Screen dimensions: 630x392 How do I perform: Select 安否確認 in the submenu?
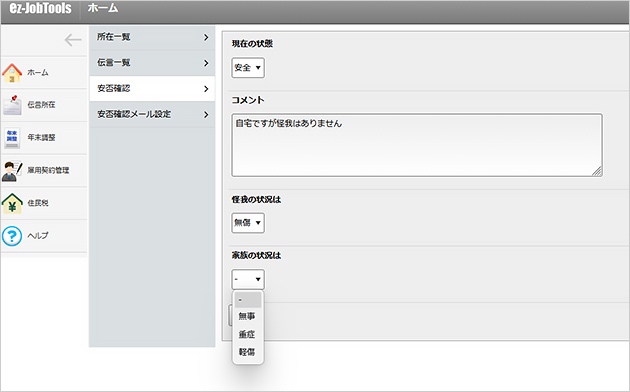[x=152, y=89]
